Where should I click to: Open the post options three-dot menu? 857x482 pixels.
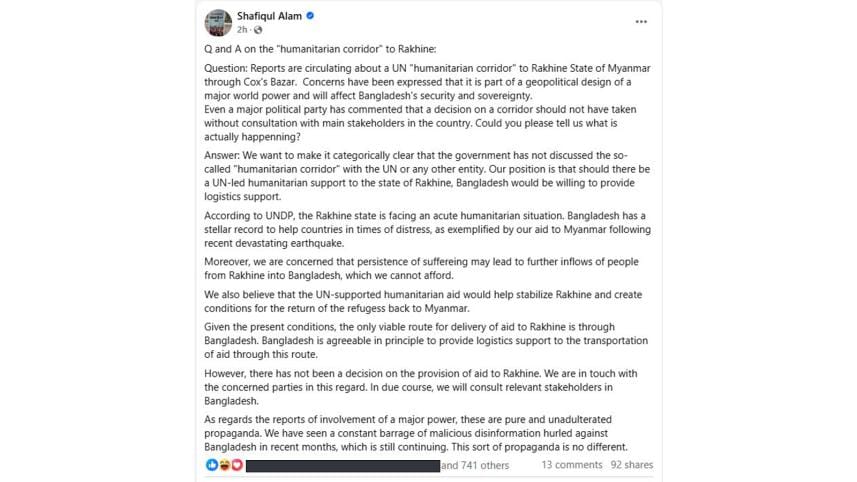[640, 21]
